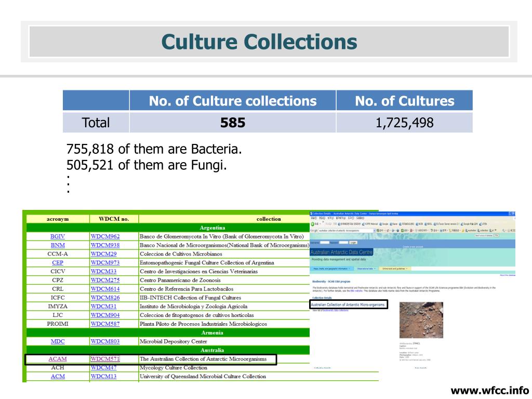Click 'Centro de Referencia Para Lactobacilos' text
532x399 pixels.
pyautogui.click(x=187, y=289)
